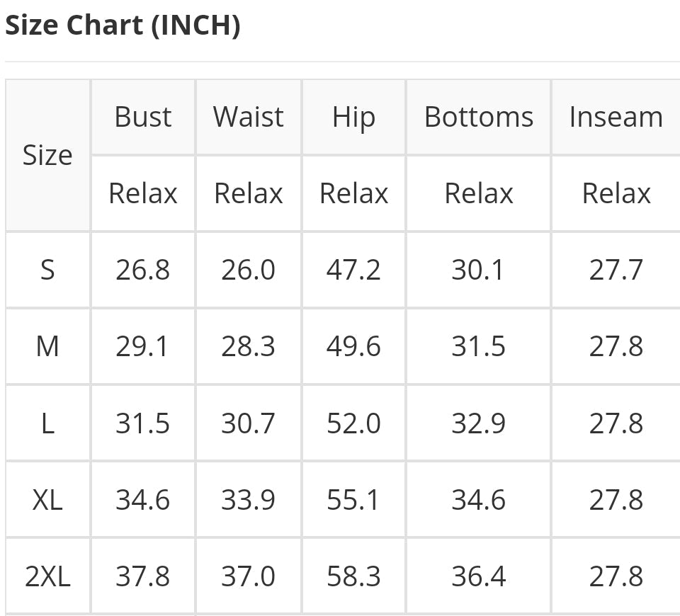The height and width of the screenshot is (616, 680).
Task: Click the Size Chart (INCH) heading
Action: 123,25
